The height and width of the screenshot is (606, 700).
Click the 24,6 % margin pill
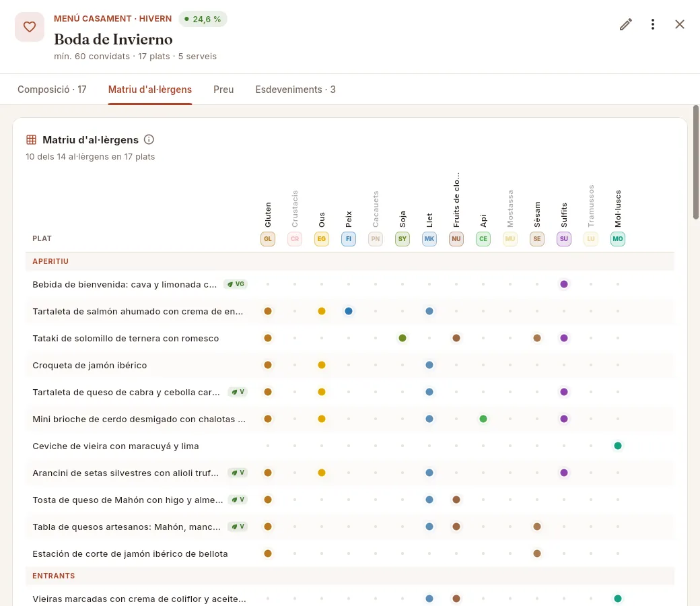[203, 20]
